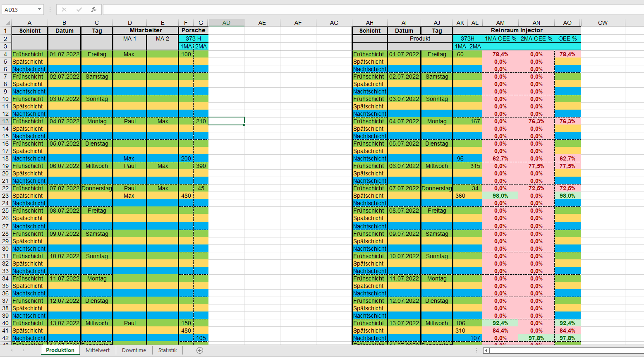This screenshot has height=357, width=644.
Task: Select the MA 2 header cell
Action: pyautogui.click(x=163, y=38)
